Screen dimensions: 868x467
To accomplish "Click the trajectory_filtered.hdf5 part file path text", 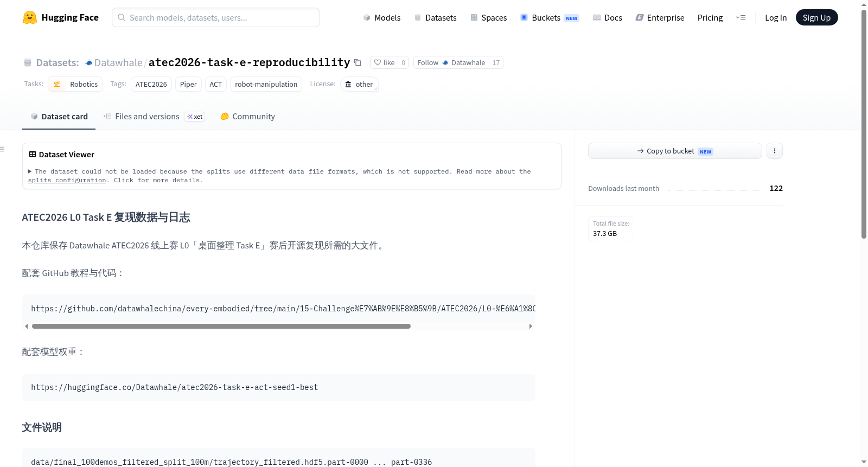I will point(231,462).
